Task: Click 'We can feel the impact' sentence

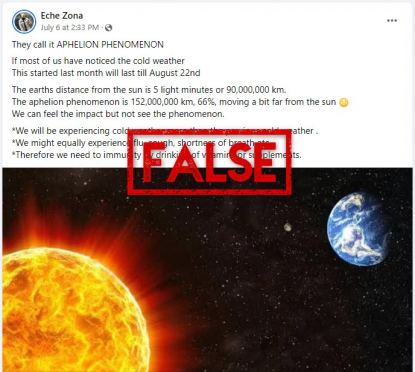Action: coord(118,114)
